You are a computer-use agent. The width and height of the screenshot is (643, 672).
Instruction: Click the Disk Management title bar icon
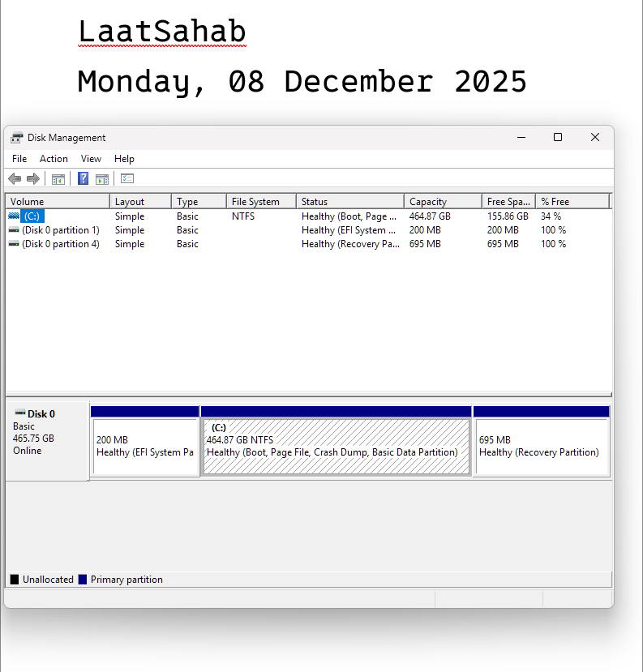tap(17, 138)
